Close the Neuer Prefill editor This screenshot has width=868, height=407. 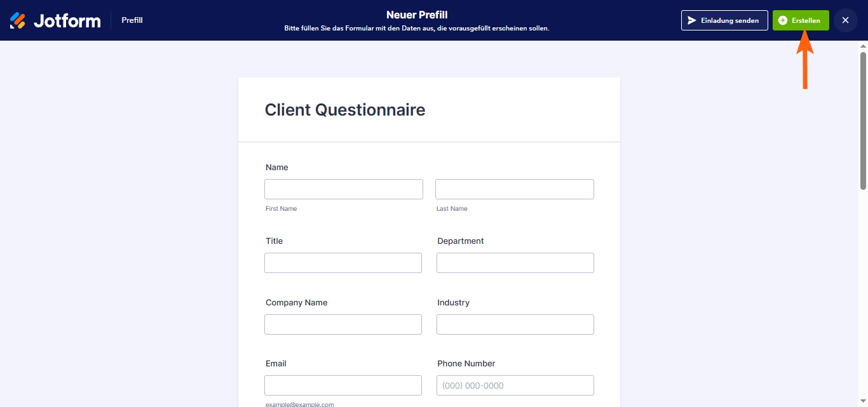tap(845, 20)
